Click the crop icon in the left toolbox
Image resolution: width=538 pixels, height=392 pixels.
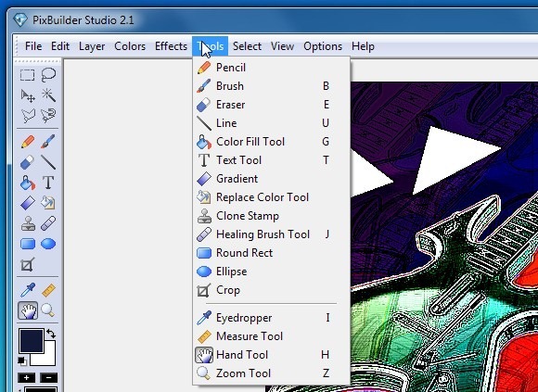click(x=28, y=264)
